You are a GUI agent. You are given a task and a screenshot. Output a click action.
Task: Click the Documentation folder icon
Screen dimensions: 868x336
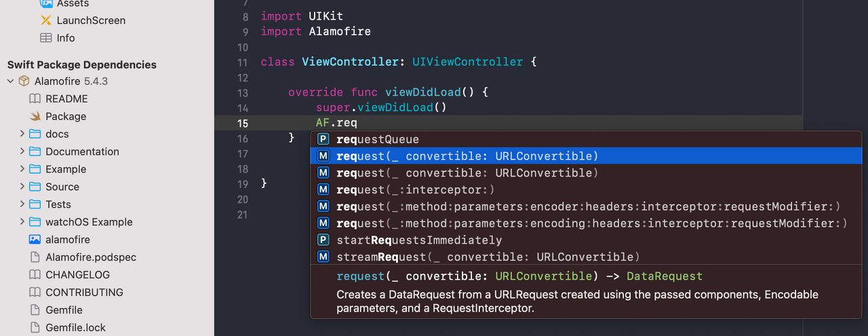coord(35,152)
